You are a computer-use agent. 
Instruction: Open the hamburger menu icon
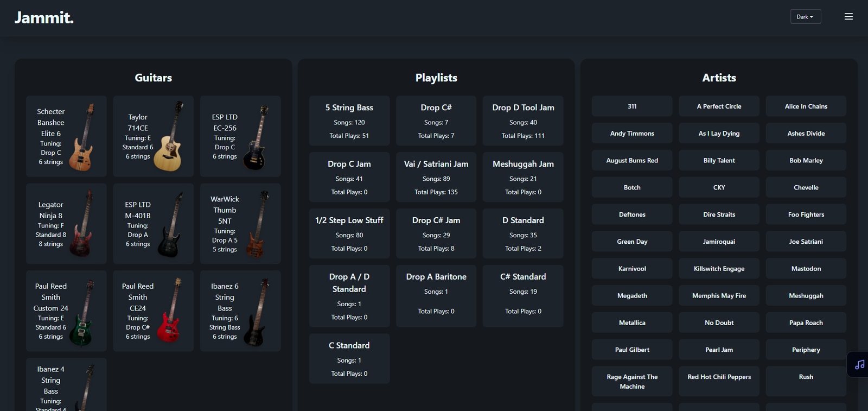[848, 17]
